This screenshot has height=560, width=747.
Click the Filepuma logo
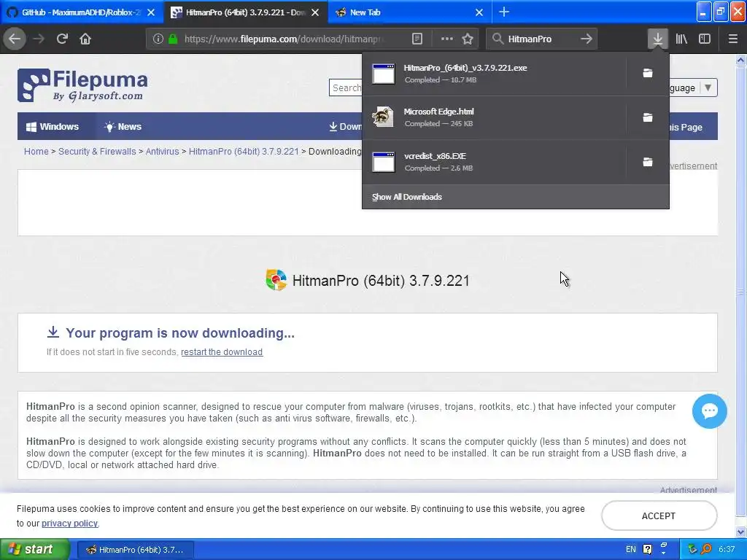click(82, 85)
